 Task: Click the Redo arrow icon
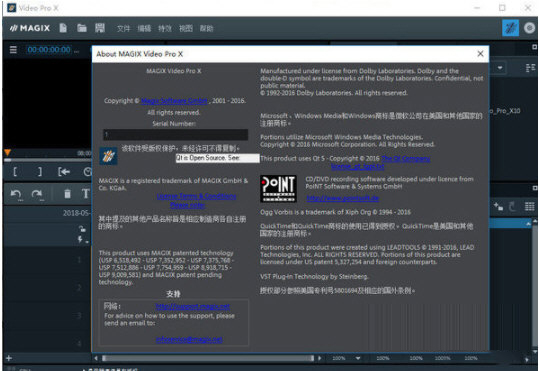[x=36, y=194]
